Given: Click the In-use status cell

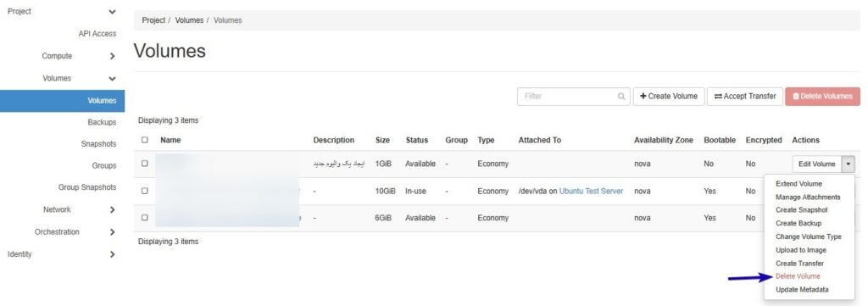Looking at the screenshot, I should (x=415, y=191).
